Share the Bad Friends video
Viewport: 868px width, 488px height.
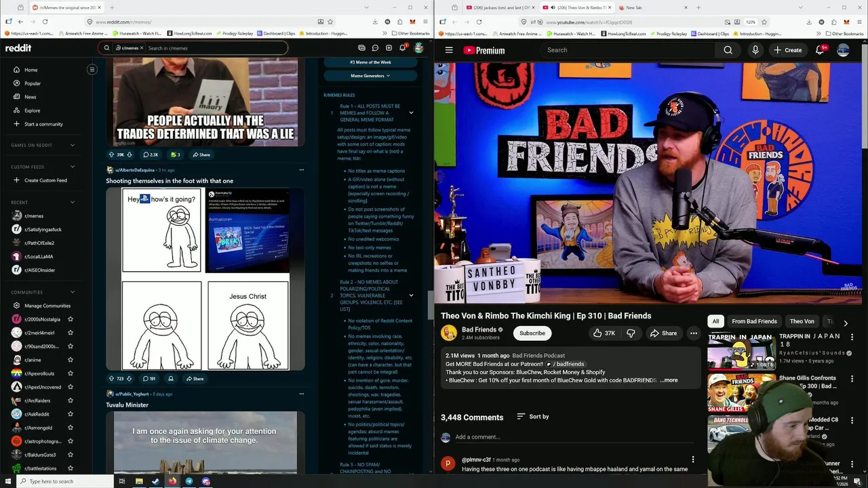tap(663, 333)
